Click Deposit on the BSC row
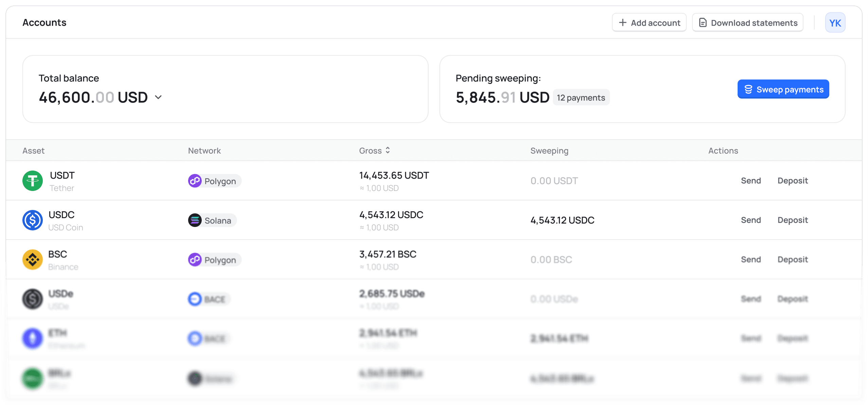This screenshot has height=405, width=868. (793, 259)
